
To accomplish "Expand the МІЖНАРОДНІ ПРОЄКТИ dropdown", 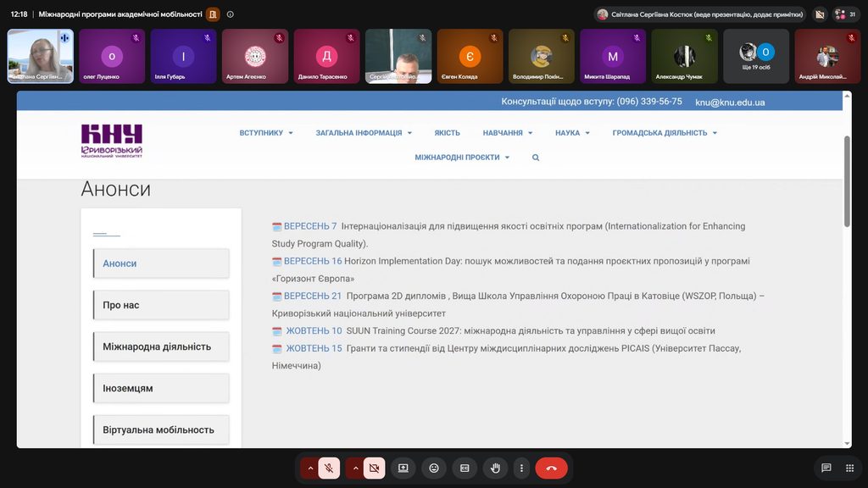I will pyautogui.click(x=462, y=158).
